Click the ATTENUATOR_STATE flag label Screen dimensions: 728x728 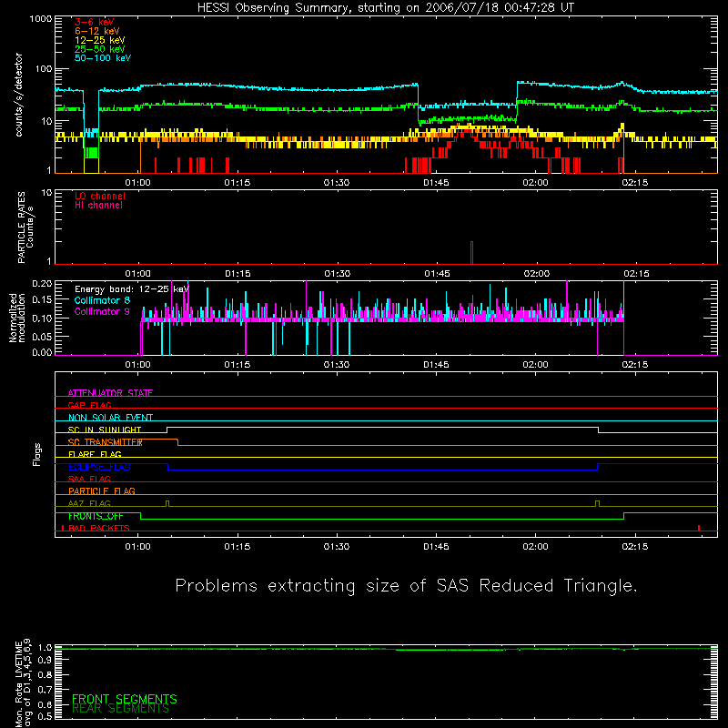click(110, 393)
